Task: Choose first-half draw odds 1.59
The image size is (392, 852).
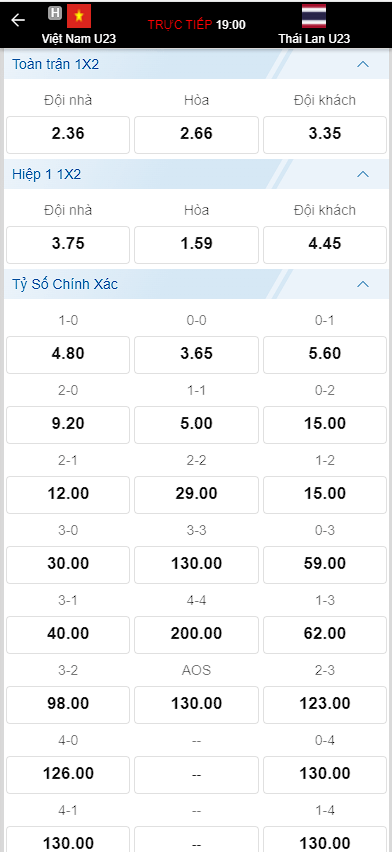Action: (196, 245)
